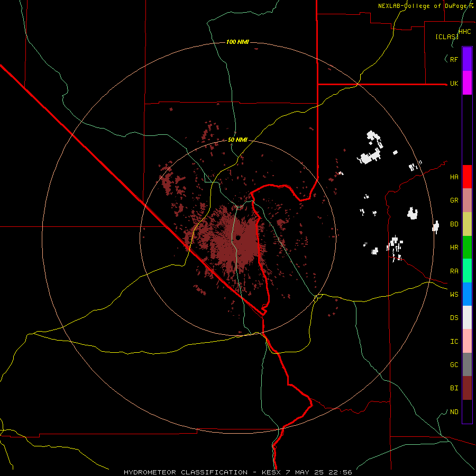The height and width of the screenshot is (476, 476).
Task: Click the dark red BI color swatch
Action: click(x=467, y=388)
